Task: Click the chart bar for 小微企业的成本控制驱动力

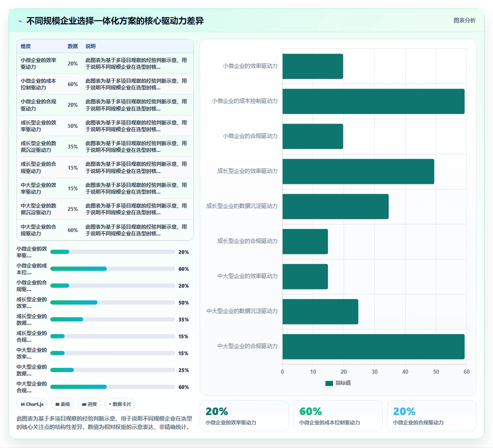Action: pos(374,101)
